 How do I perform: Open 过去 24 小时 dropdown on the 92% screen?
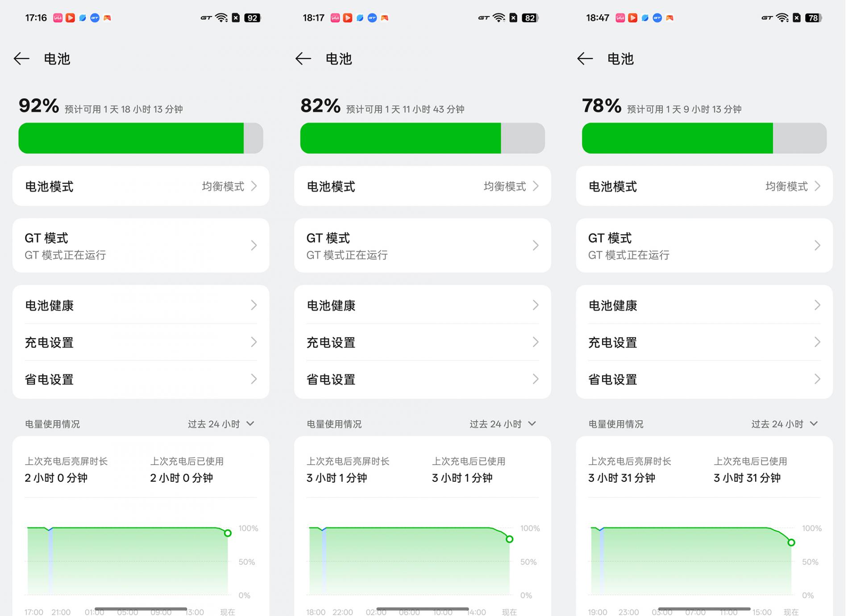click(x=221, y=424)
